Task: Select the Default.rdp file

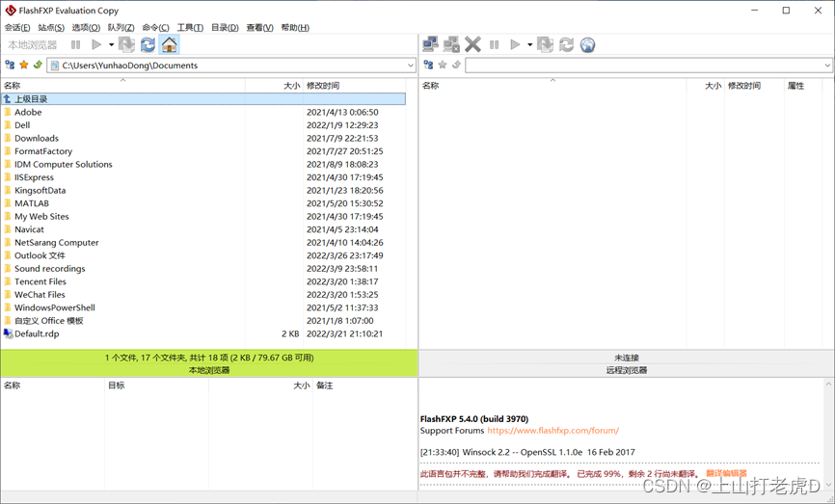Action: (x=37, y=333)
